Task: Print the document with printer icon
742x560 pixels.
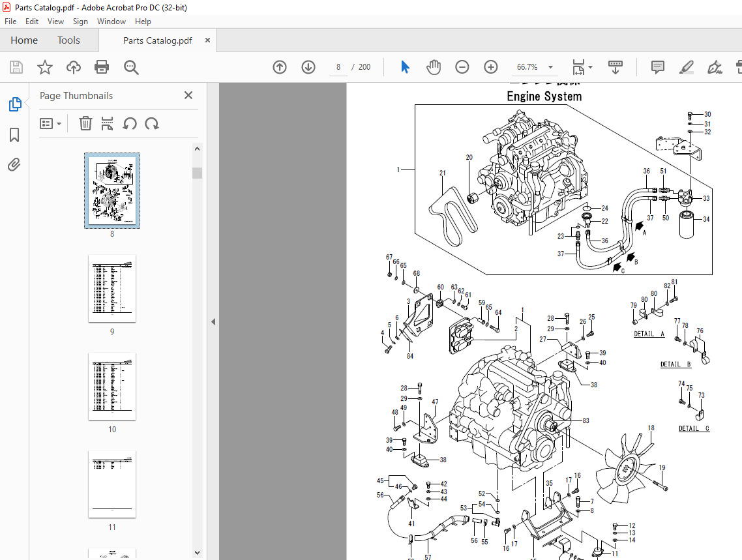Action: pos(102,67)
